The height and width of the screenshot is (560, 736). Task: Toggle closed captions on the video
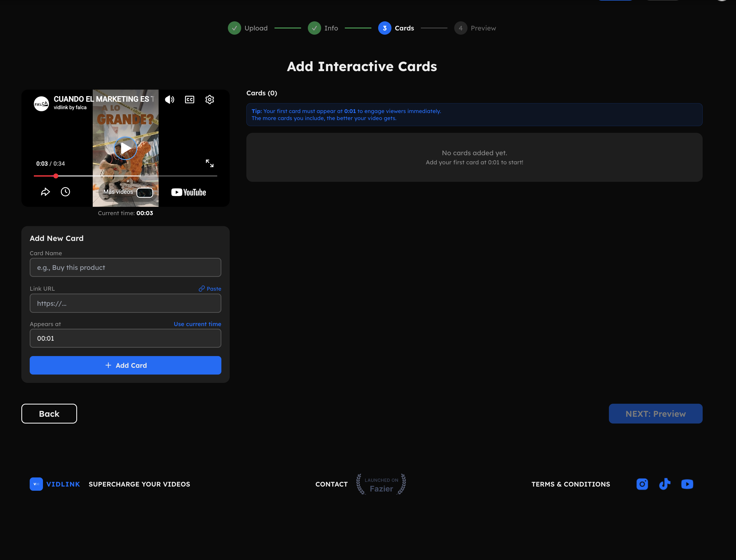click(x=189, y=99)
